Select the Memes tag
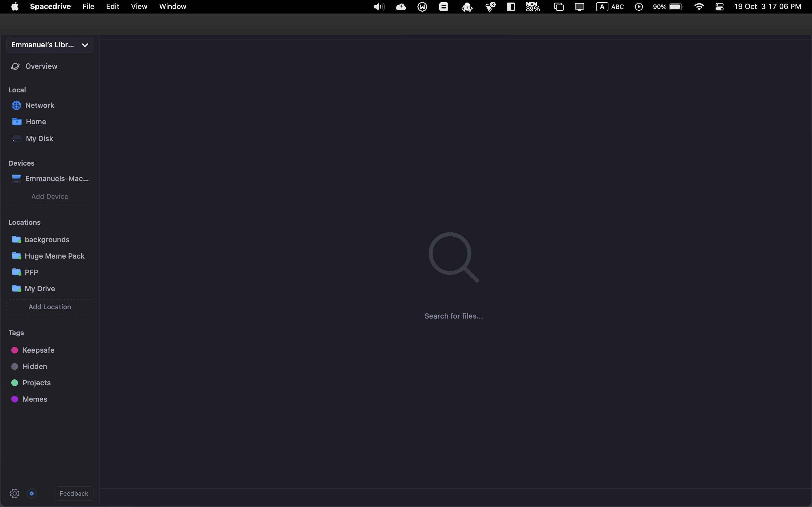812x507 pixels. pos(35,399)
